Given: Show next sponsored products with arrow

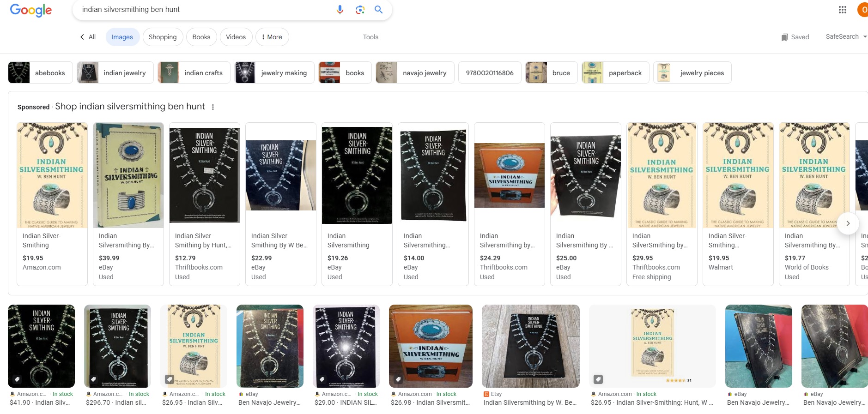Looking at the screenshot, I should tap(848, 223).
